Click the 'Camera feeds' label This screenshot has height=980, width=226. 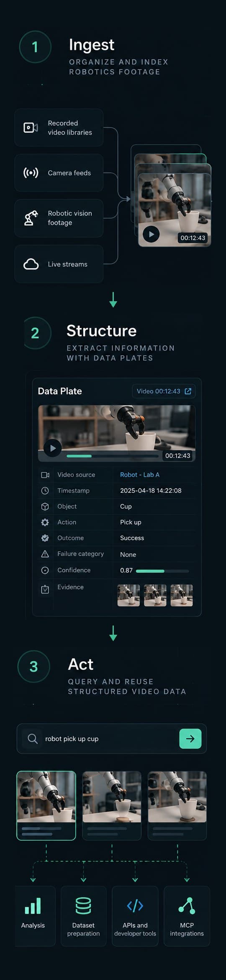click(69, 173)
